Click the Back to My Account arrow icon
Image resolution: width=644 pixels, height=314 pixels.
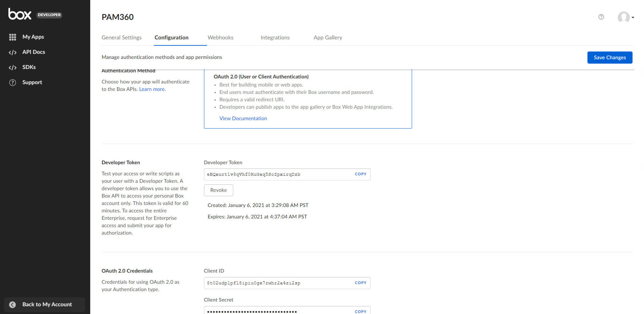(12, 305)
